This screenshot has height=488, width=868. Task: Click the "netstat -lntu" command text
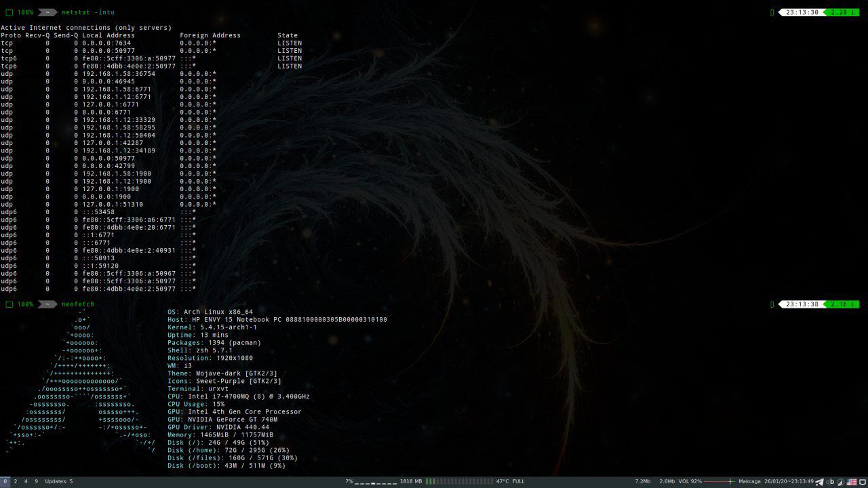pyautogui.click(x=88, y=12)
